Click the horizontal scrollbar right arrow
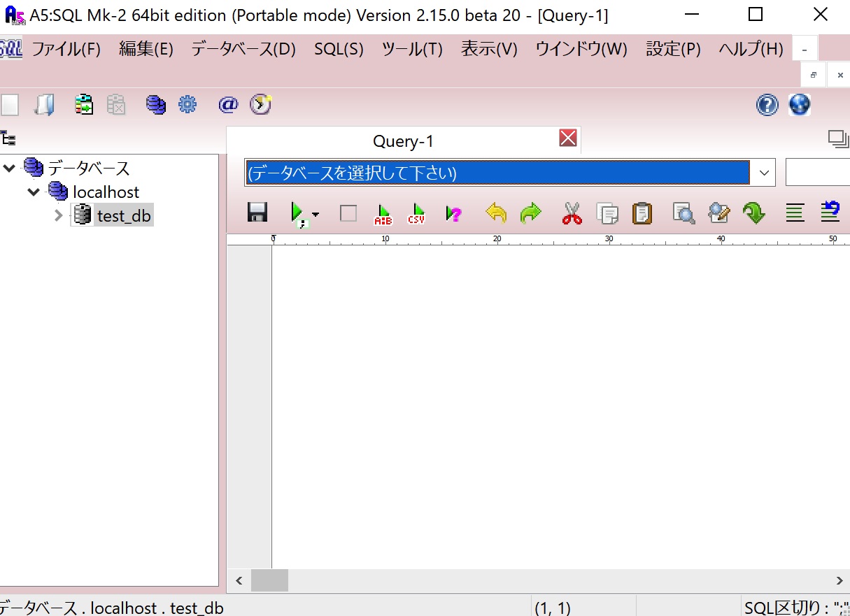This screenshot has height=616, width=850. pos(839,580)
